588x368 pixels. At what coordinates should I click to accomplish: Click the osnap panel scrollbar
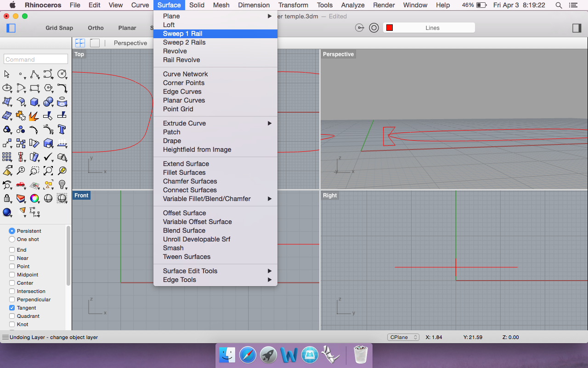pyautogui.click(x=68, y=255)
